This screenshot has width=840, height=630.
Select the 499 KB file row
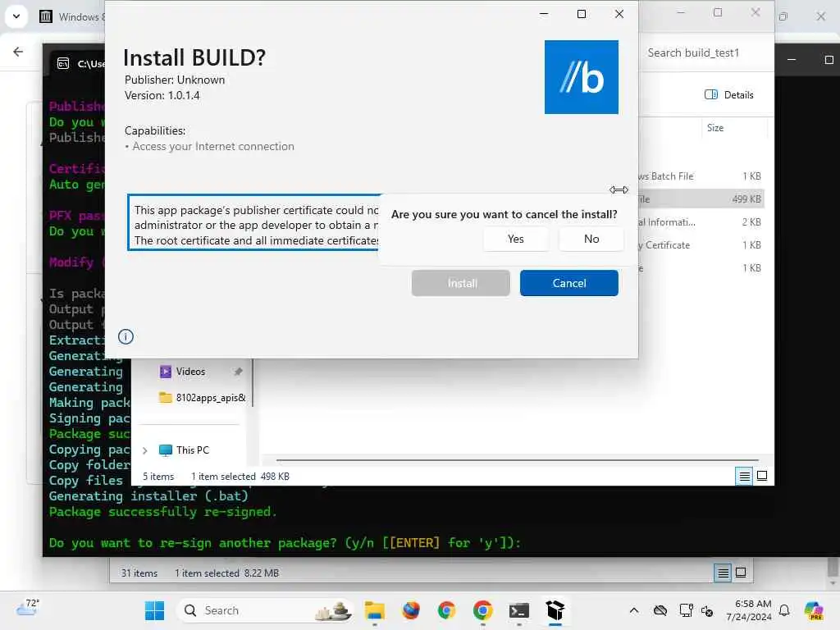tap(701, 199)
